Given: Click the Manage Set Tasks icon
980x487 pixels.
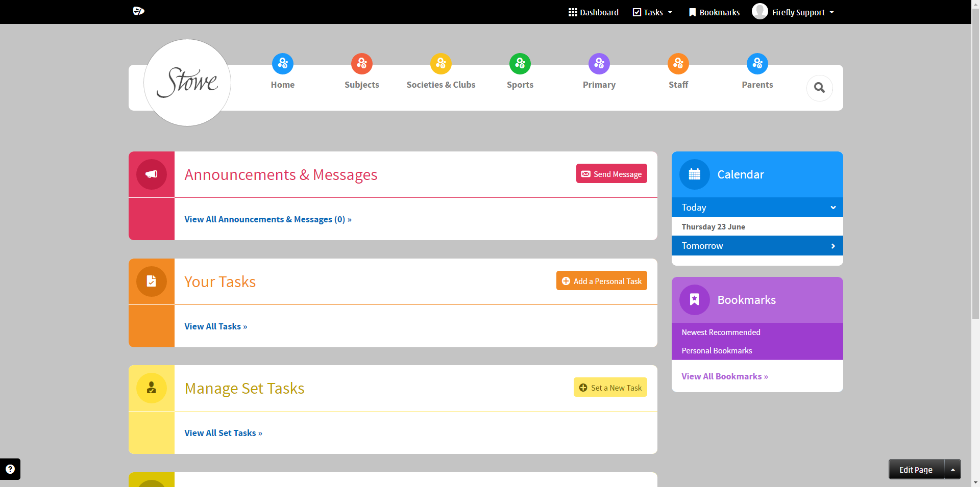Looking at the screenshot, I should 152,388.
